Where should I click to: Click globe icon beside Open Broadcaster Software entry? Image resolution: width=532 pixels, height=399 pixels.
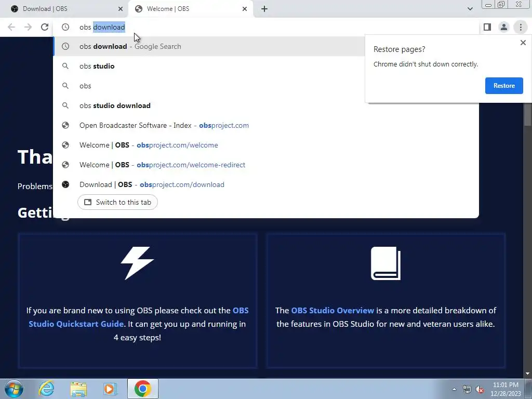65,125
